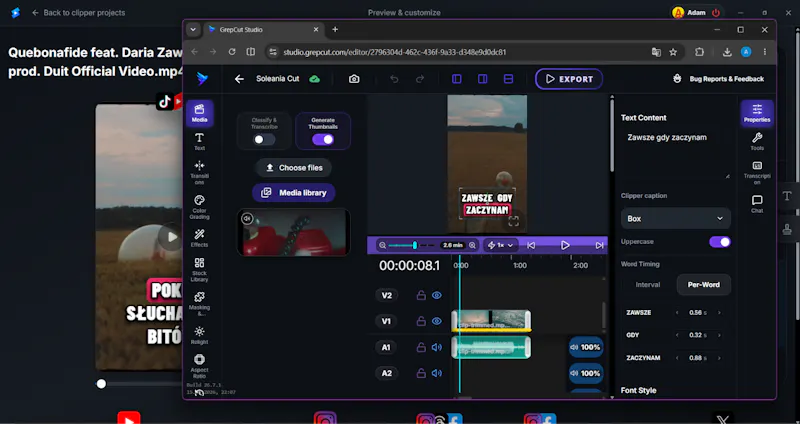Go back using arrow beside Soleania Cut
The width and height of the screenshot is (800, 424).
click(239, 79)
